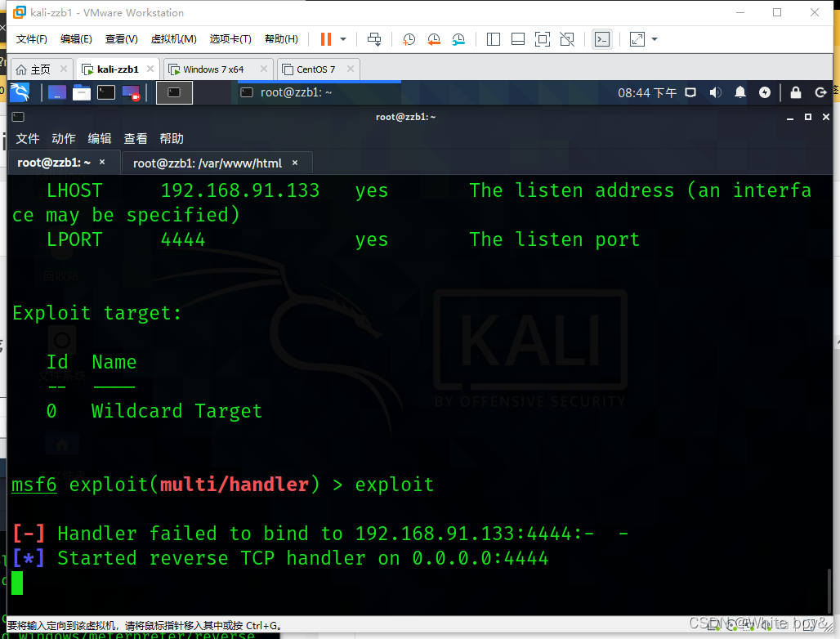Expand the stretch display dropdown arrow
The image size is (840, 639).
click(655, 39)
